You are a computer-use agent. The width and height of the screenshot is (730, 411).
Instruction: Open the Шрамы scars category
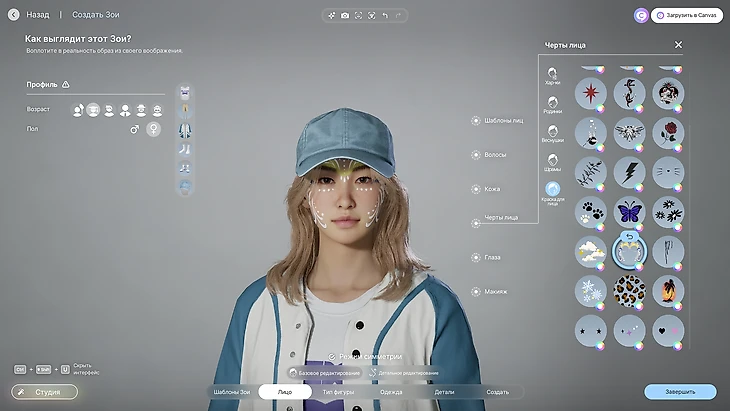(x=552, y=161)
